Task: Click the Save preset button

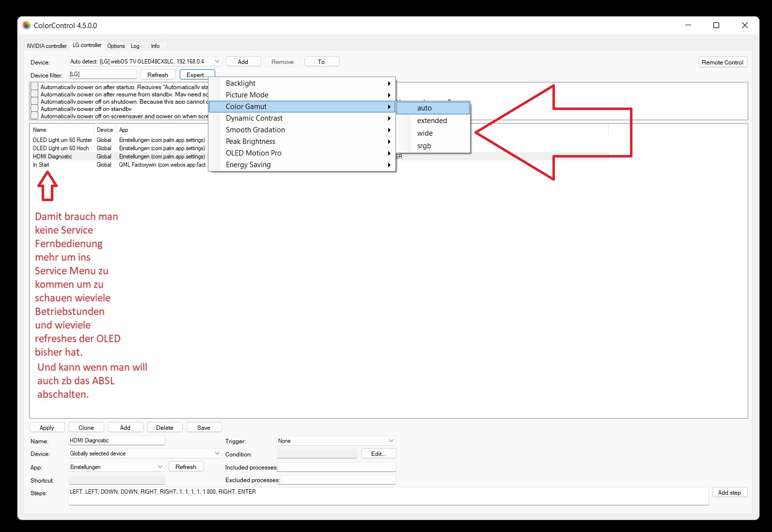Action: (x=204, y=427)
